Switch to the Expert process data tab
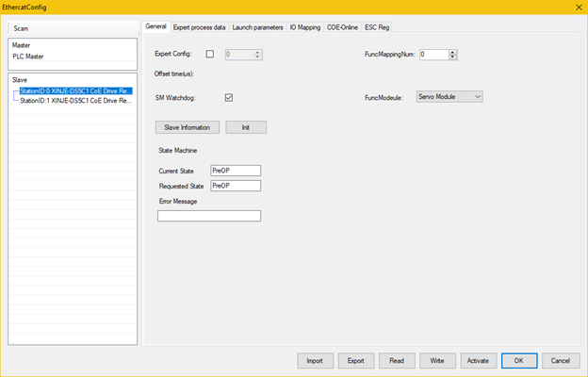Screen dimensions: 588x377 (199, 27)
